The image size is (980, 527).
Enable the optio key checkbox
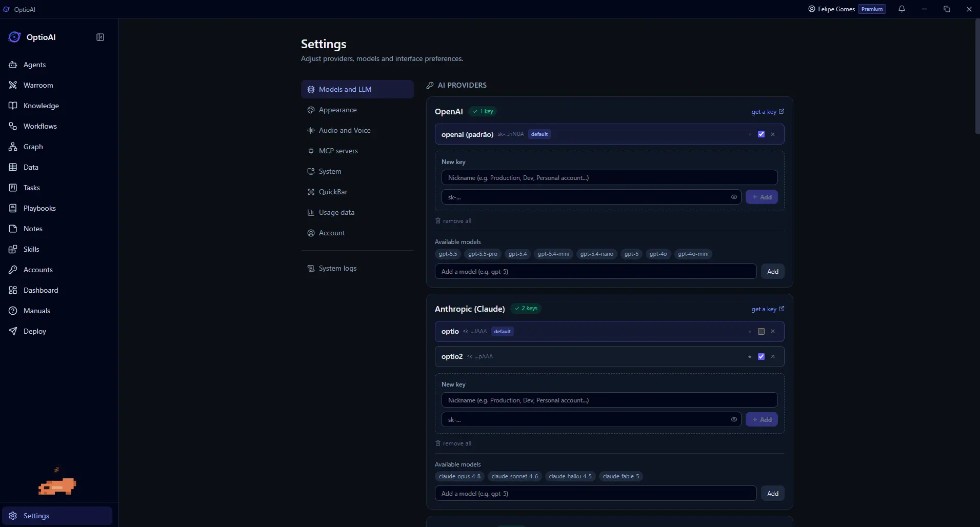coord(761,332)
